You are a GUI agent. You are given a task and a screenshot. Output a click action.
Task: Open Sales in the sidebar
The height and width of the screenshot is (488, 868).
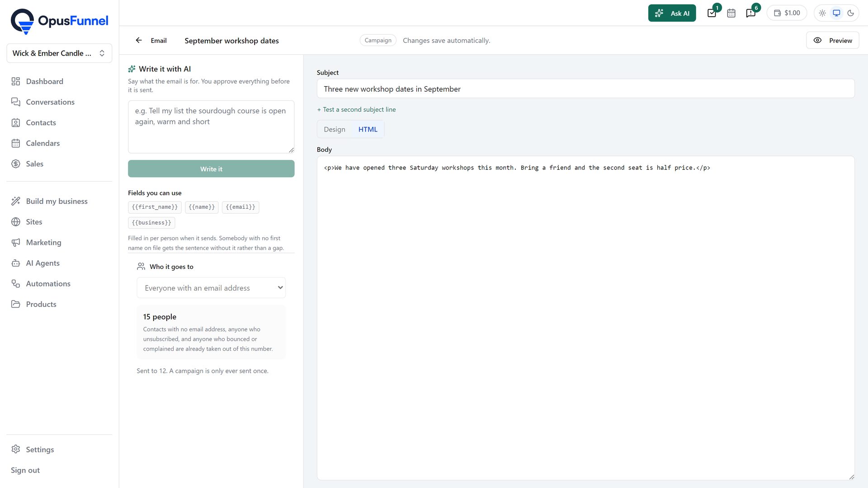coord(59,164)
